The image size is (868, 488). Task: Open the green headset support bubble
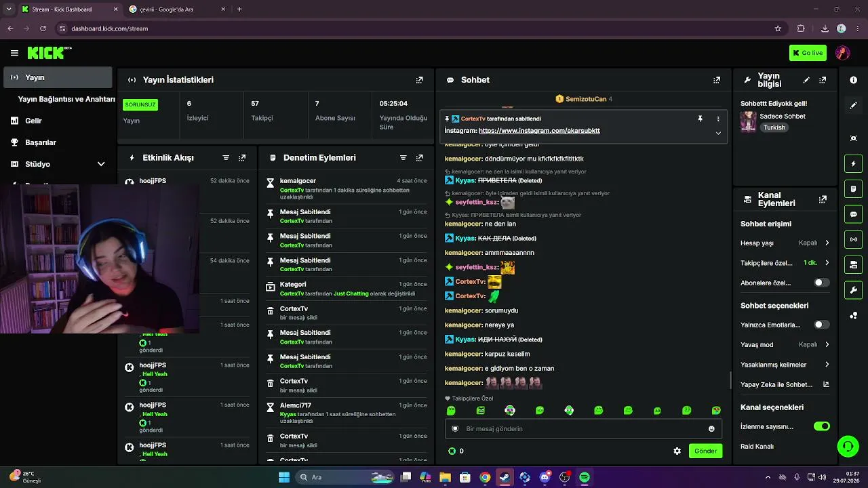[848, 446]
